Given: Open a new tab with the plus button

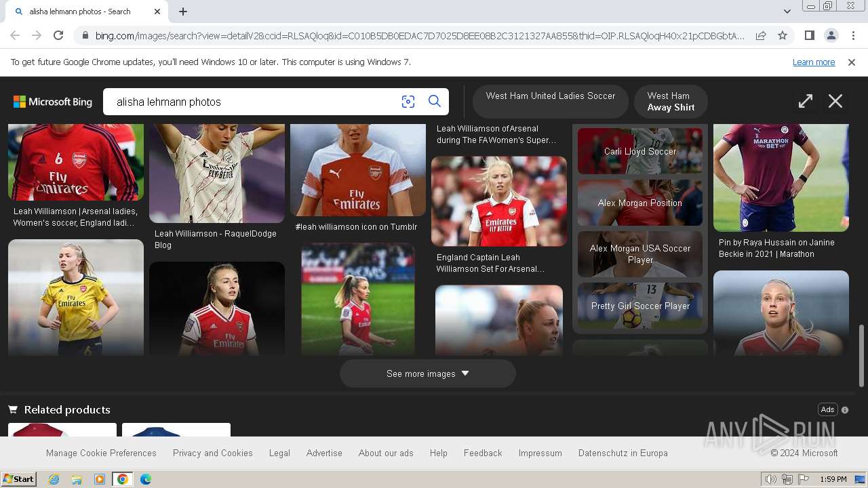Looking at the screenshot, I should (183, 12).
